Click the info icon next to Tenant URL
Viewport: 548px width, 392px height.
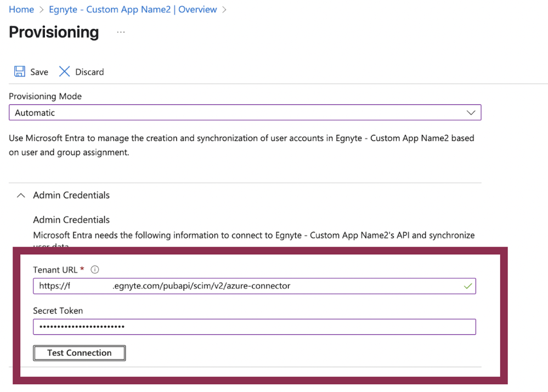click(x=94, y=269)
